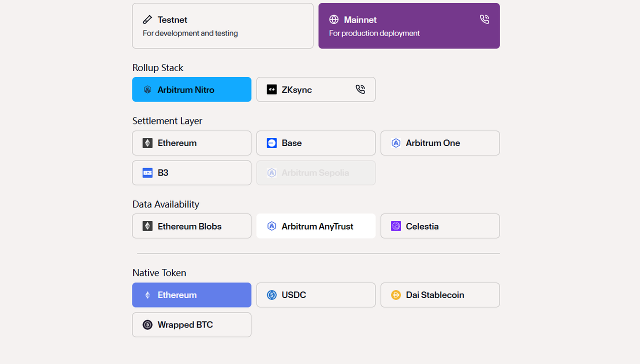The width and height of the screenshot is (640, 364).
Task: Pick Arbitrum One settlement layer
Action: pyautogui.click(x=440, y=143)
